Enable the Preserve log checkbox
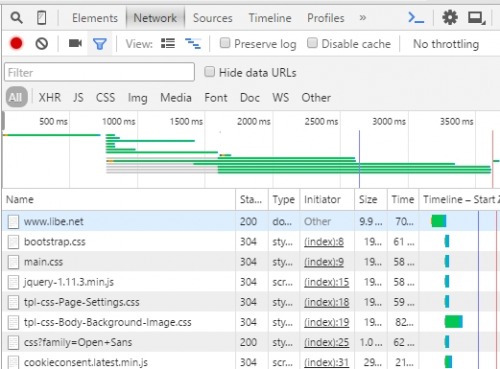The image size is (500, 369). pos(225,43)
